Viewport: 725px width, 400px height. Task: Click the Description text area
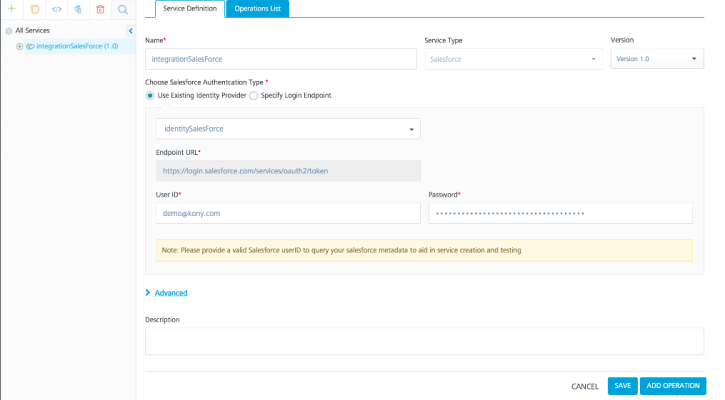(424, 341)
